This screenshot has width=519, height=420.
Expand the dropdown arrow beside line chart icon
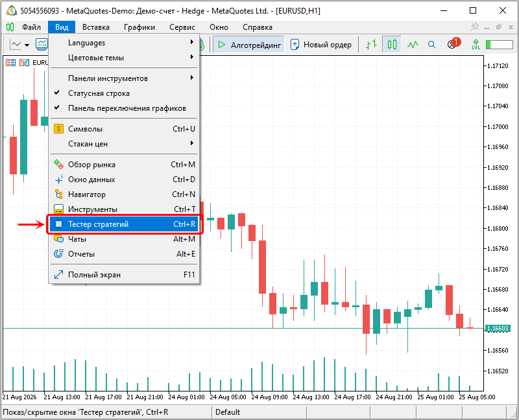point(27,45)
